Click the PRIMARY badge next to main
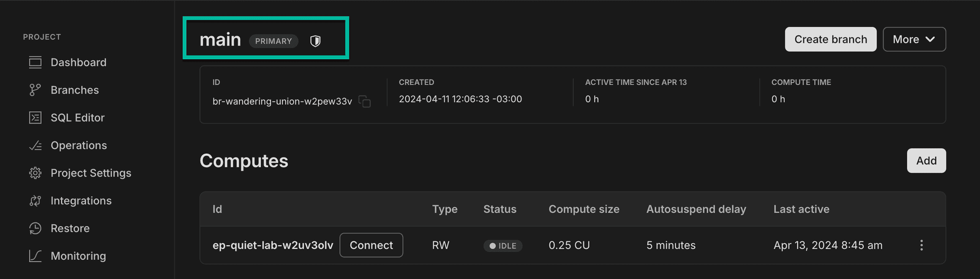Viewport: 980px width, 279px height. (x=274, y=41)
